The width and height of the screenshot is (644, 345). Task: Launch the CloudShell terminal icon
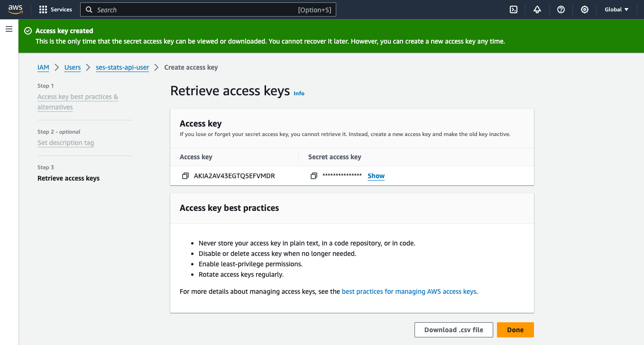click(x=514, y=9)
